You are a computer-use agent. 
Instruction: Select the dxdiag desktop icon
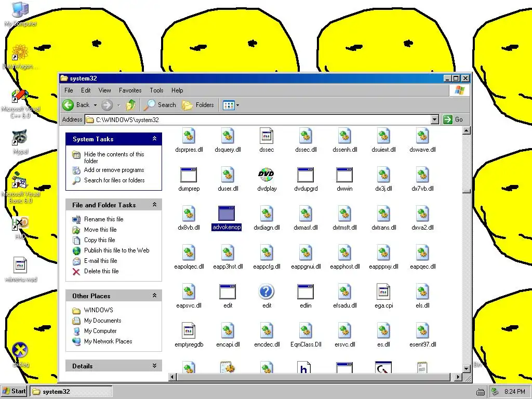point(20,350)
